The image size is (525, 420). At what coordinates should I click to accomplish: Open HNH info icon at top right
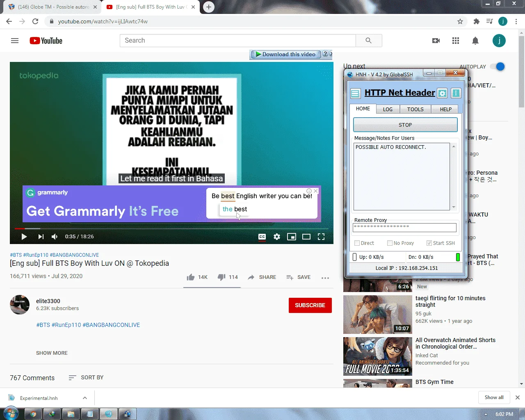pyautogui.click(x=456, y=93)
